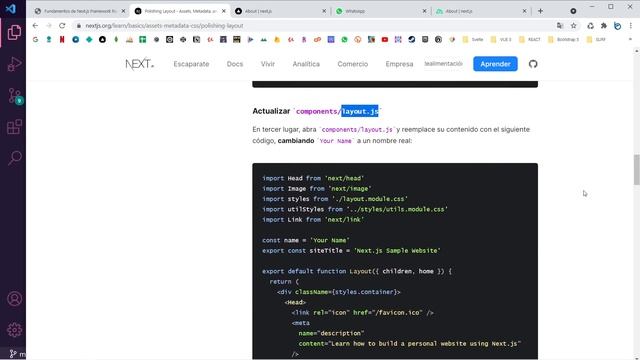The height and width of the screenshot is (360, 640).
Task: Click the 'const name = Your Name' line
Action: pyautogui.click(x=306, y=240)
